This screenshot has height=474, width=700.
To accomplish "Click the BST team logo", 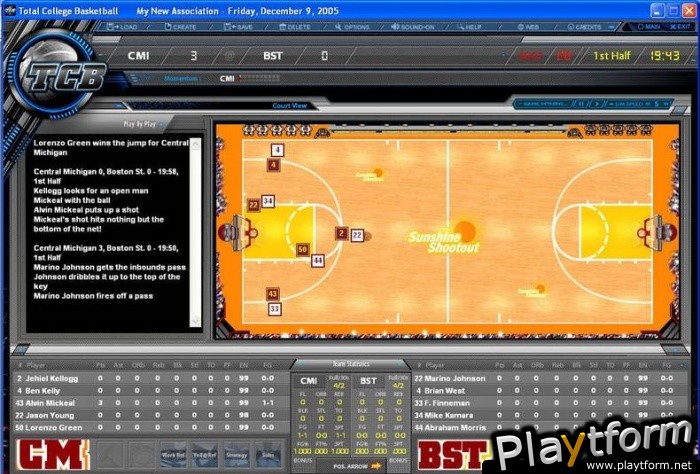I will (452, 455).
